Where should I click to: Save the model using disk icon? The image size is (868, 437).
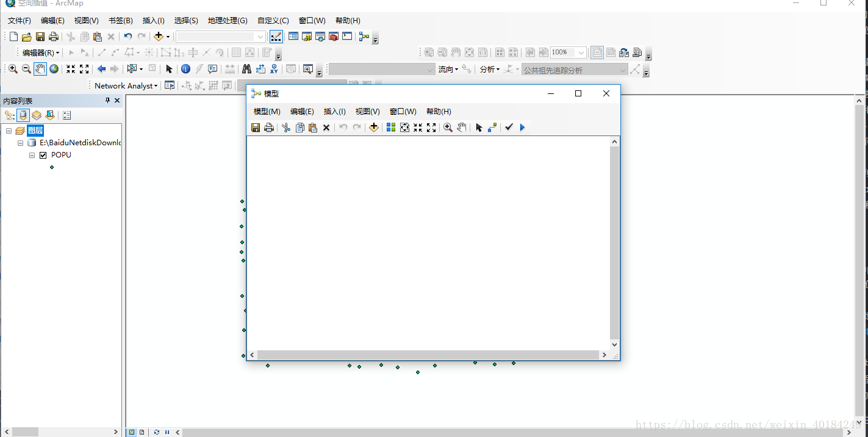click(x=256, y=127)
